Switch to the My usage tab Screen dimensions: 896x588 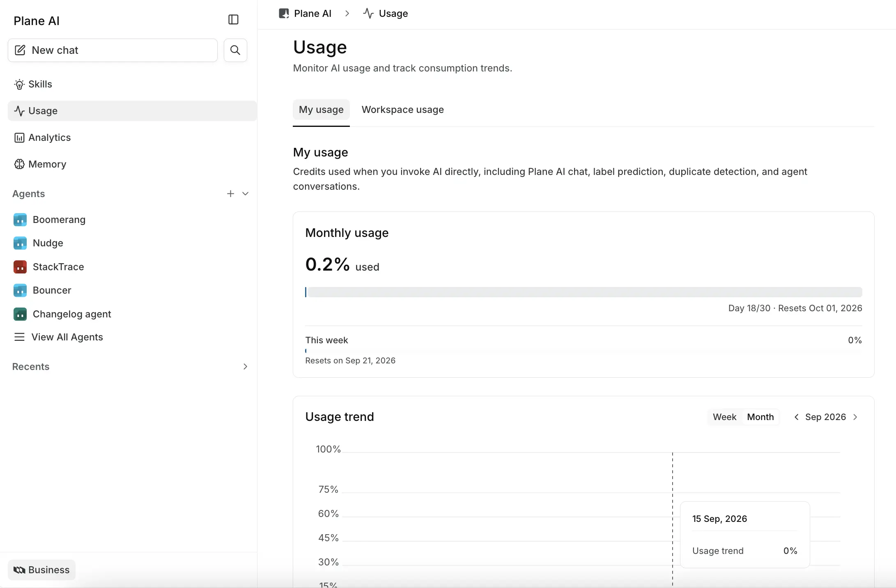[x=321, y=110]
